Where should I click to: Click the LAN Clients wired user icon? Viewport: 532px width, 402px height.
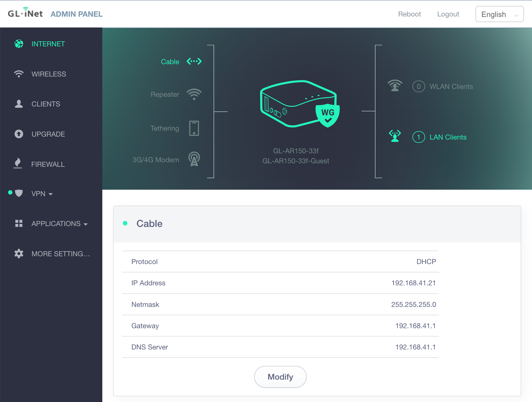tap(395, 136)
